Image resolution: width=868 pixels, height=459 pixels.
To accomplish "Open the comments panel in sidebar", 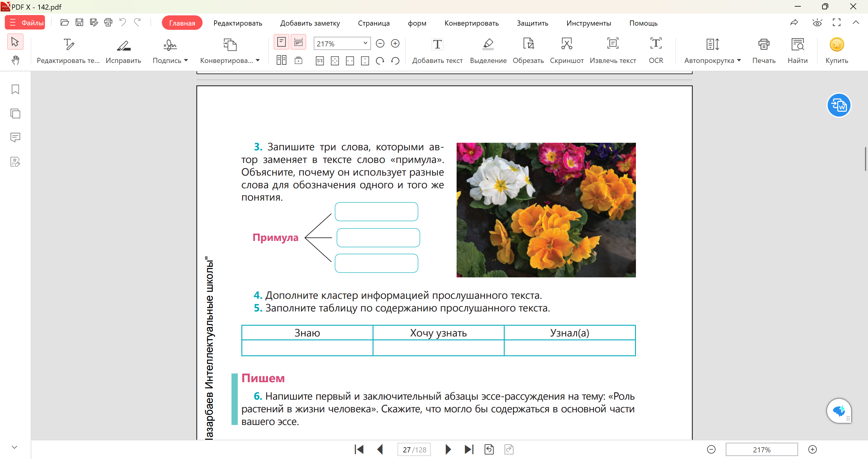I will pyautogui.click(x=15, y=137).
